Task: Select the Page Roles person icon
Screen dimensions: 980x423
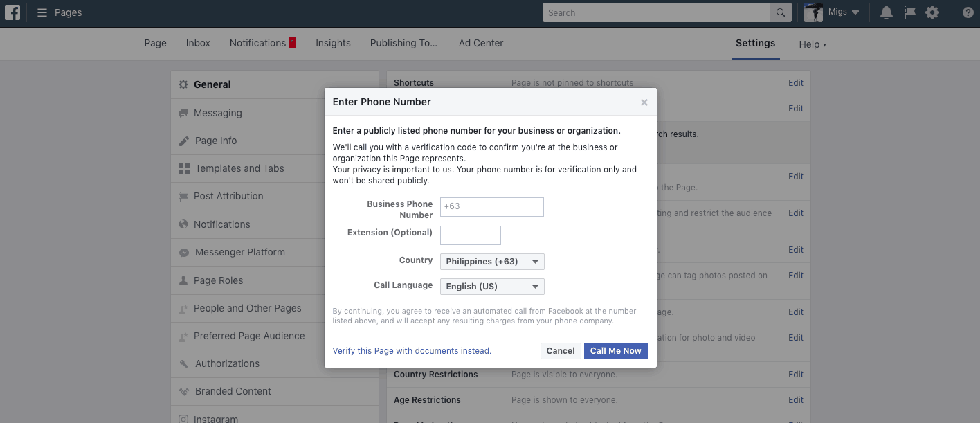Action: (183, 280)
